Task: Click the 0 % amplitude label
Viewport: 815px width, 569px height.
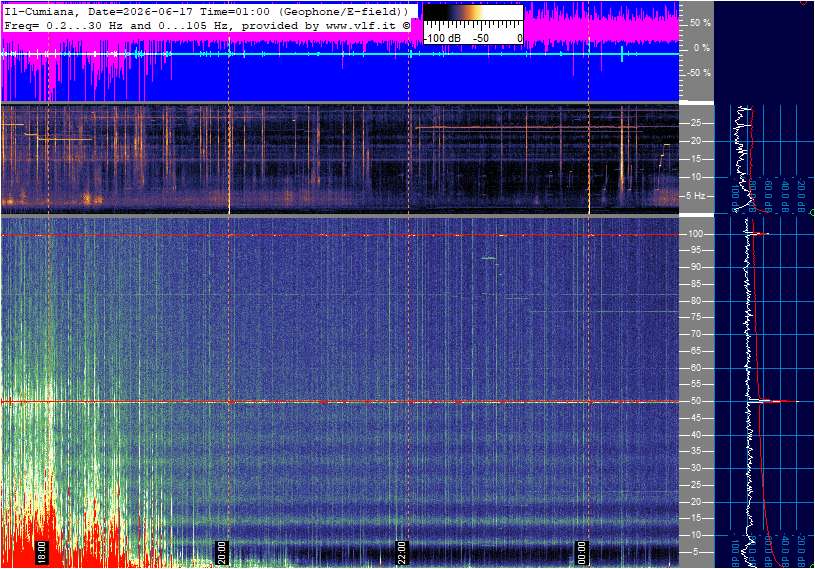Action: [702, 48]
